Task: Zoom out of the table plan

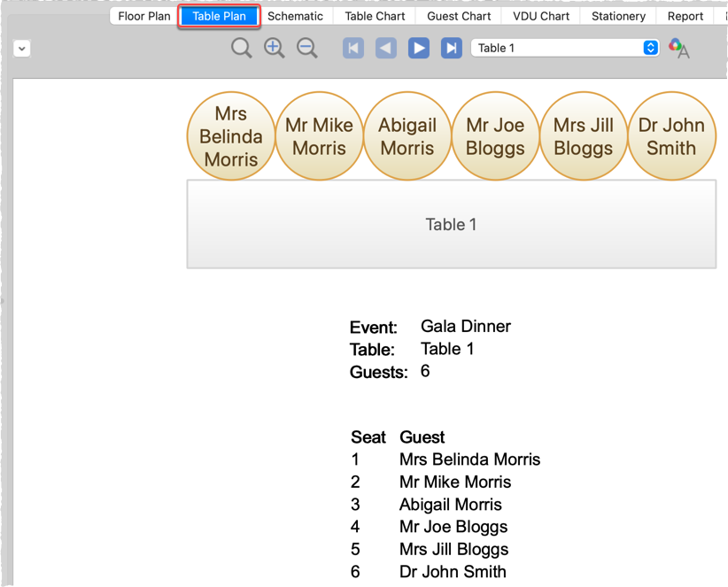Action: click(306, 48)
